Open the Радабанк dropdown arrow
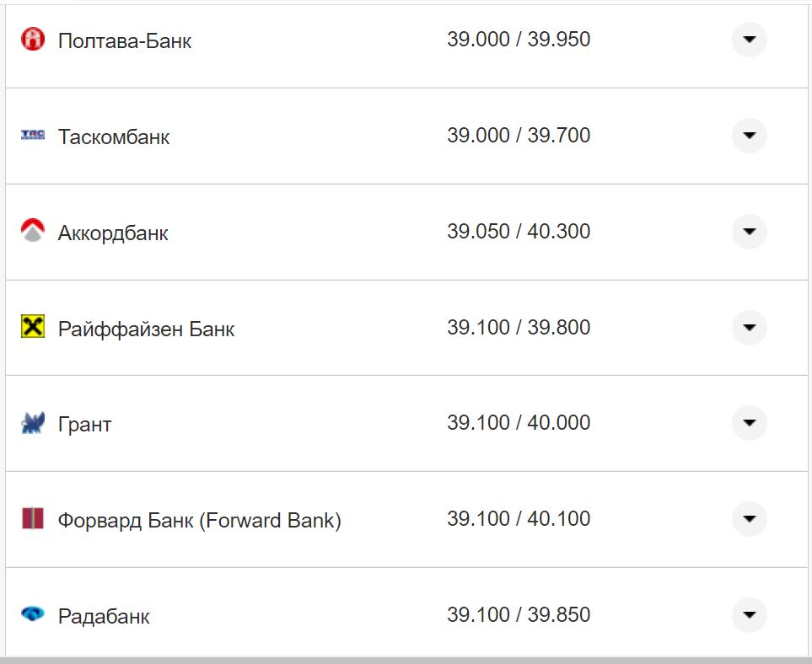This screenshot has width=812, height=664. pos(749,614)
